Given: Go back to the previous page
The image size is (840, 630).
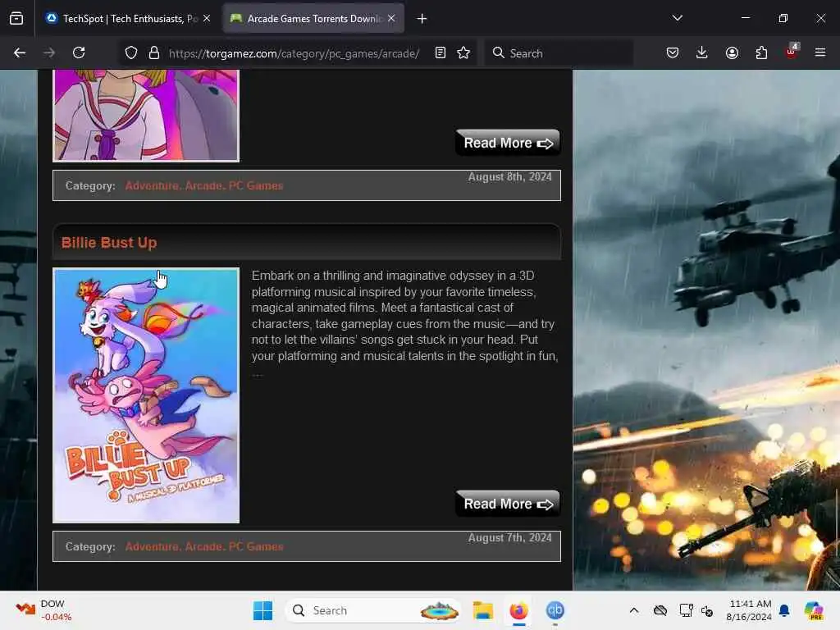Looking at the screenshot, I should 20,52.
